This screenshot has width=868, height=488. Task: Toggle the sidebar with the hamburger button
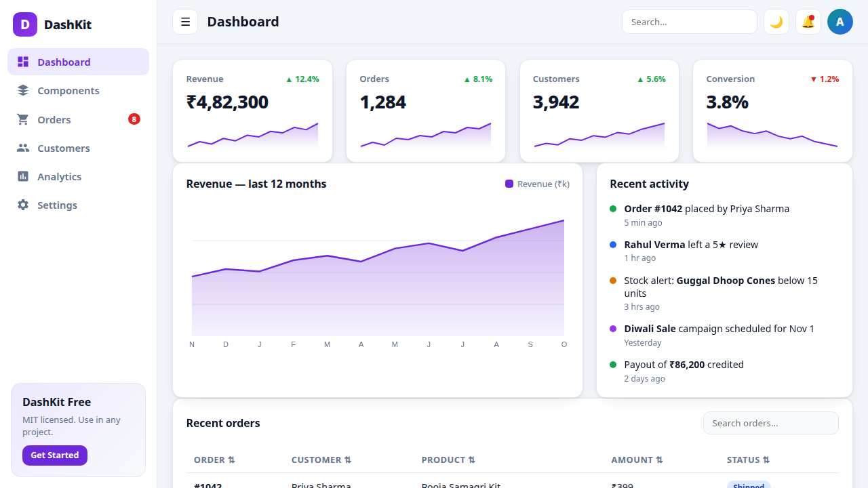click(185, 22)
